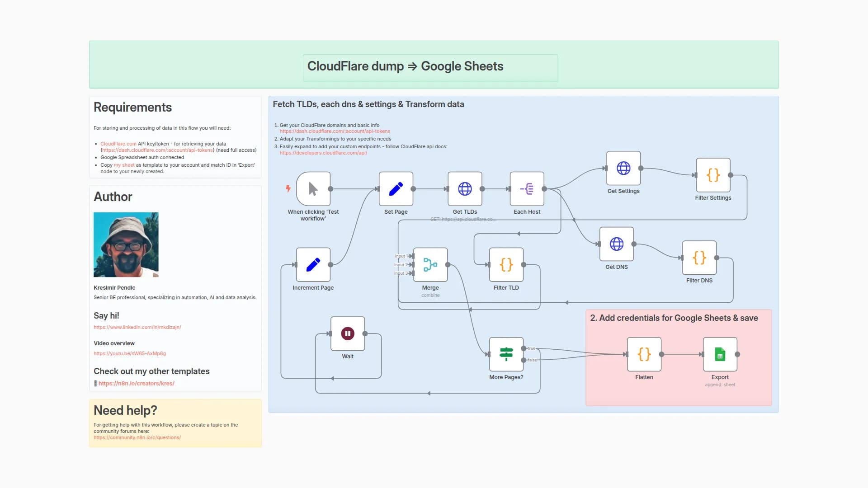Viewport: 868px width, 488px height.
Task: Open the Merge combine node
Action: [430, 265]
